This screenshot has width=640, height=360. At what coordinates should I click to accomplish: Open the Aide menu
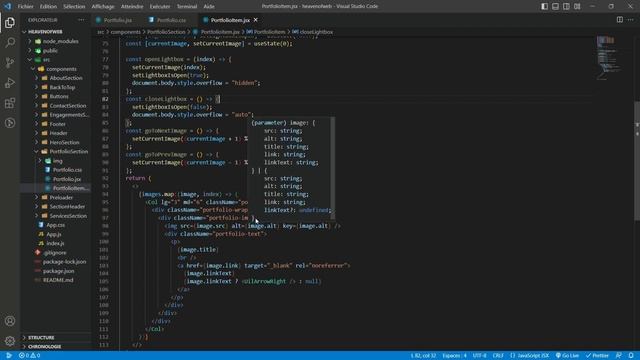(x=209, y=6)
